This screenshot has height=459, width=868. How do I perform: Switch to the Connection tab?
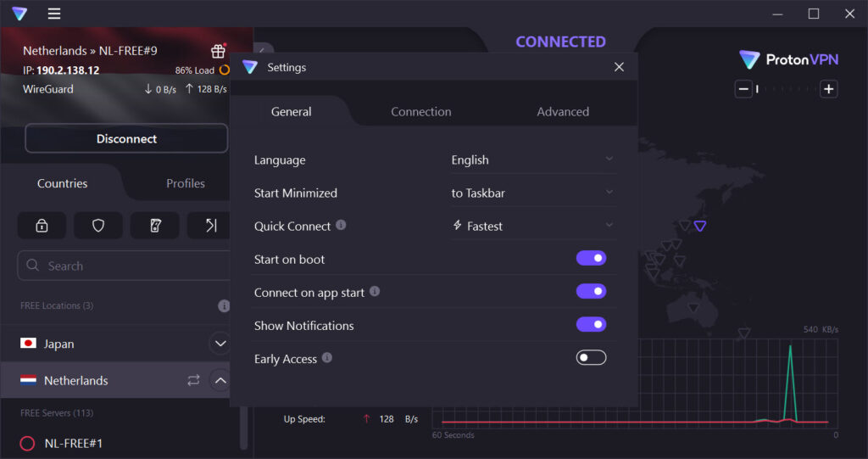420,111
